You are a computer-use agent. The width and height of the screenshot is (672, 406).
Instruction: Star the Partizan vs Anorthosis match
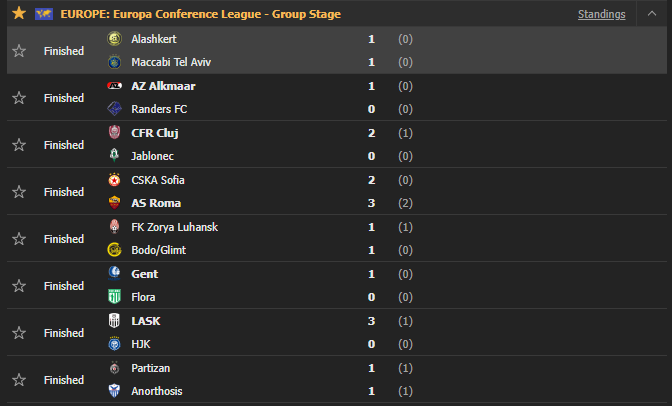pyautogui.click(x=18, y=380)
